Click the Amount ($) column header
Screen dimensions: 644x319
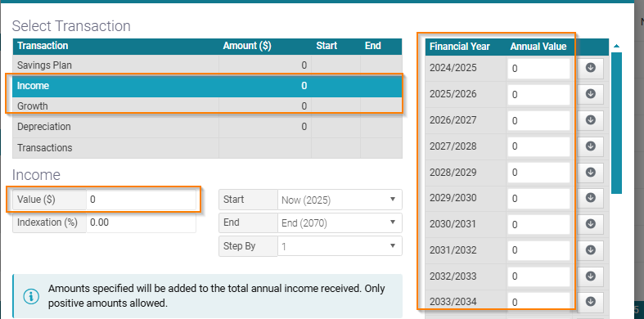tap(247, 46)
